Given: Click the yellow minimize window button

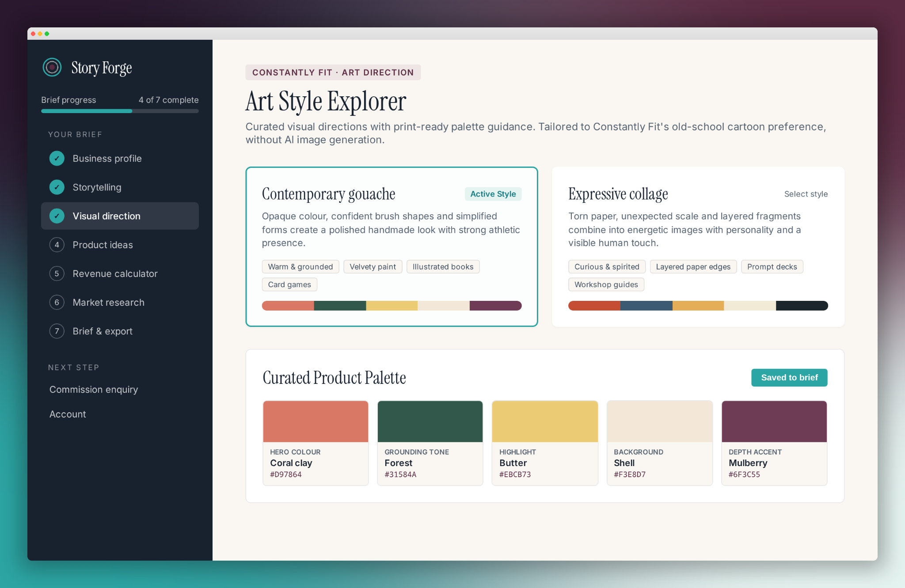Looking at the screenshot, I should pyautogui.click(x=40, y=34).
